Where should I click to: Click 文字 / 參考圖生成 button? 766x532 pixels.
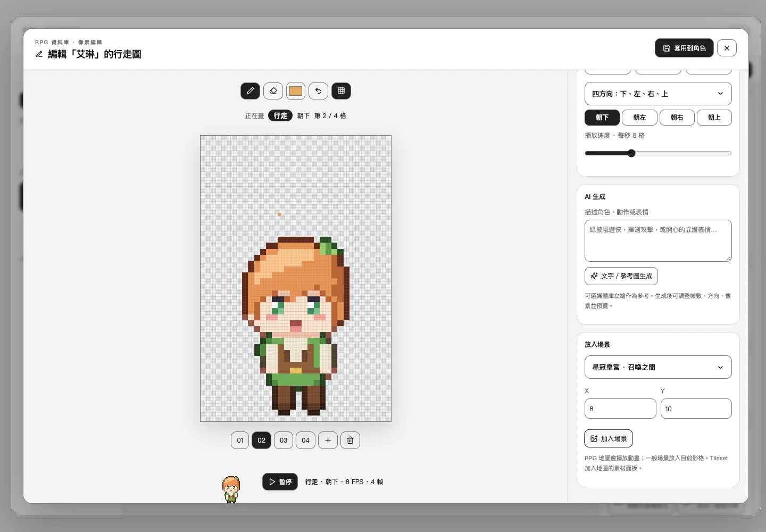[x=621, y=276]
